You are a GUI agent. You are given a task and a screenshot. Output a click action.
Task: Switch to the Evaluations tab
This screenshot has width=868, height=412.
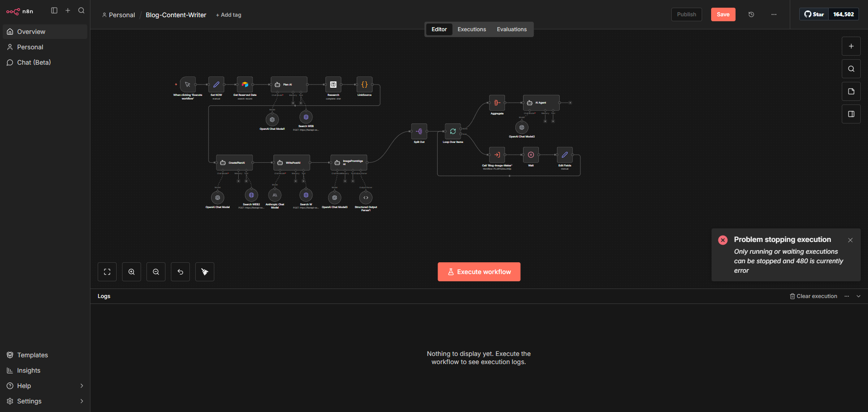[x=512, y=29]
